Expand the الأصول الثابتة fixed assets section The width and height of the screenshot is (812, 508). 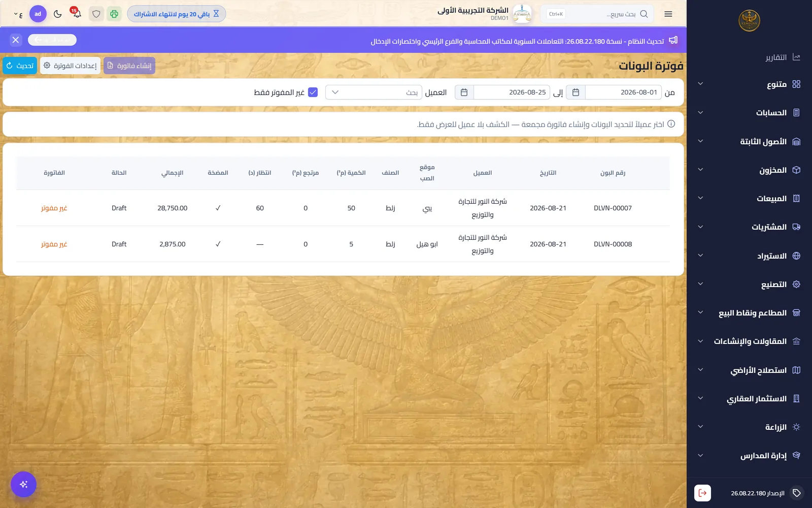750,142
